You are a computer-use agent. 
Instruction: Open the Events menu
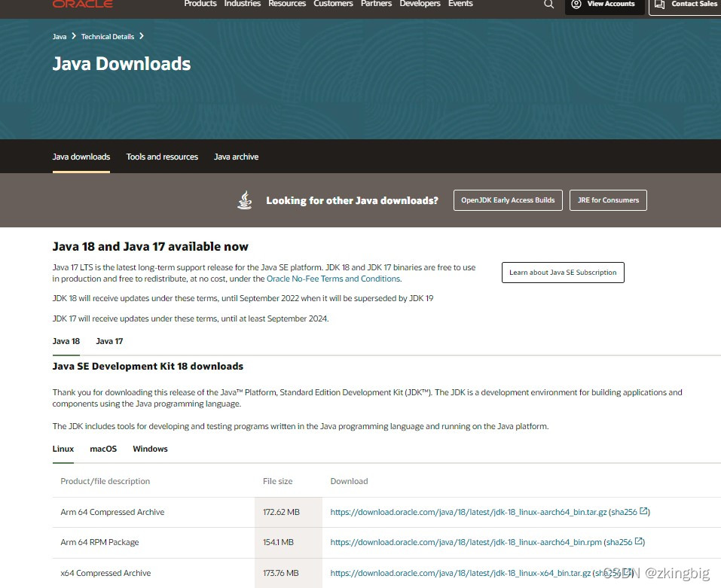(x=460, y=4)
